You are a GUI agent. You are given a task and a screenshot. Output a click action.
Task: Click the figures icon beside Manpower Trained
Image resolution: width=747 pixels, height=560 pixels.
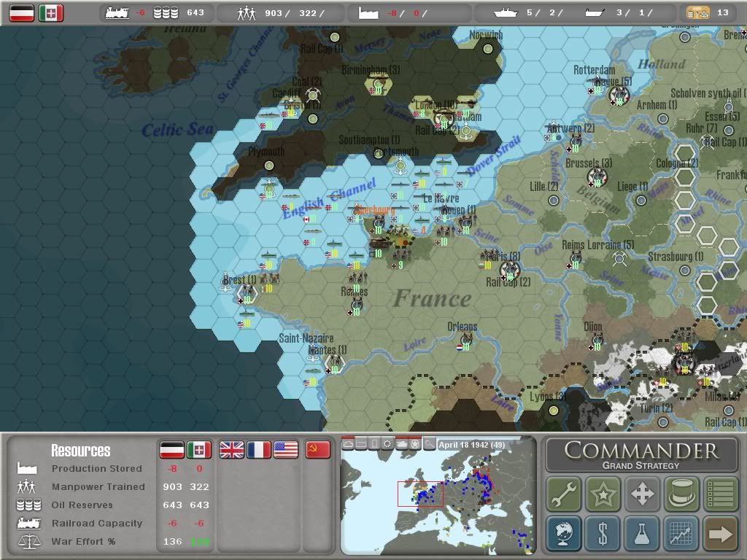[27, 486]
